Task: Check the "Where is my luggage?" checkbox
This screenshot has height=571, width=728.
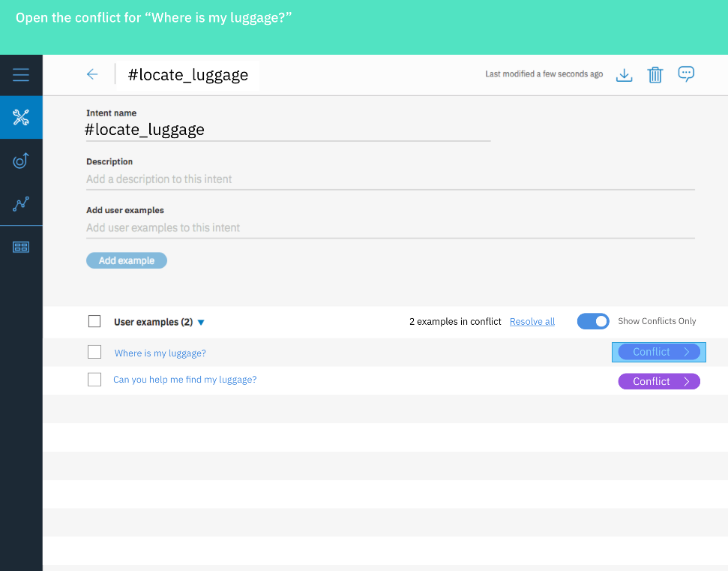Action: 94,352
